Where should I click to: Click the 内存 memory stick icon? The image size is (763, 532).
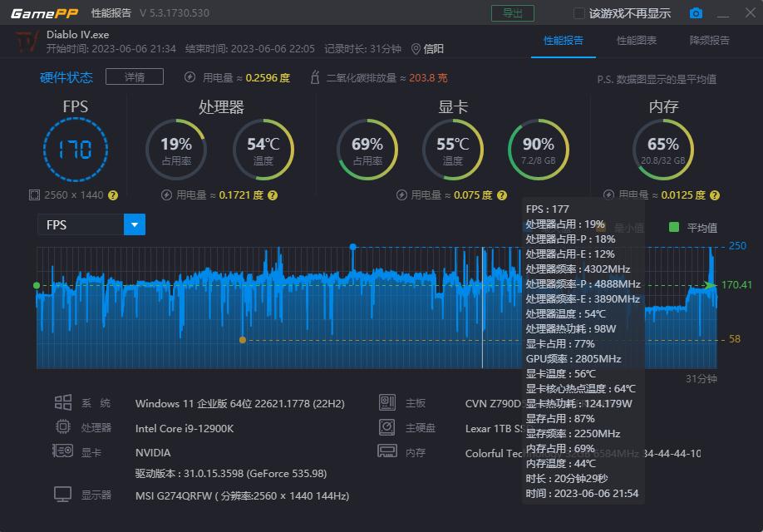click(387, 451)
